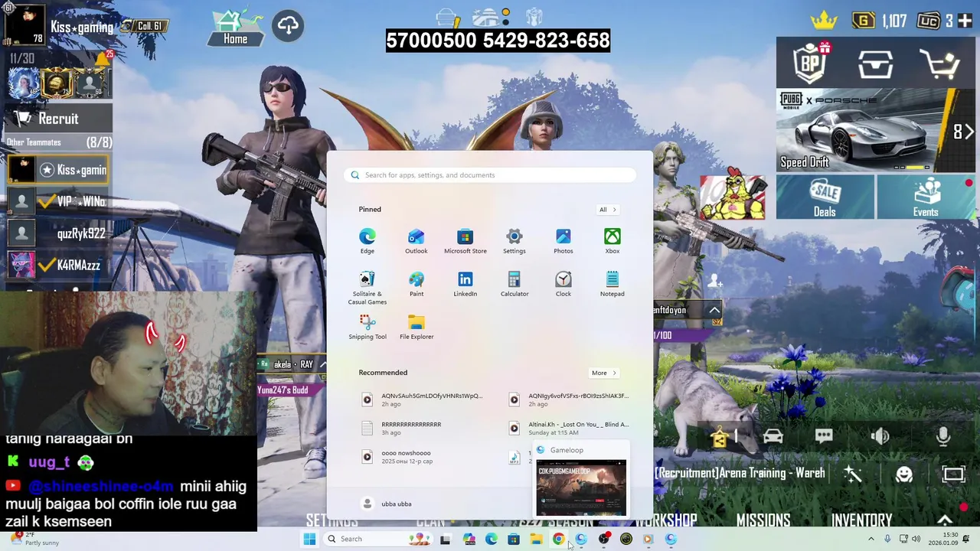Open the INVENTORY tab

[861, 520]
